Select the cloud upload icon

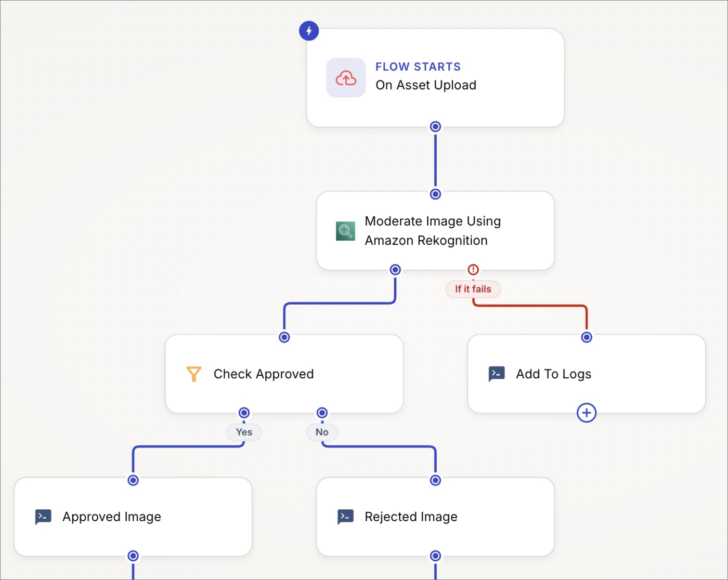point(346,77)
